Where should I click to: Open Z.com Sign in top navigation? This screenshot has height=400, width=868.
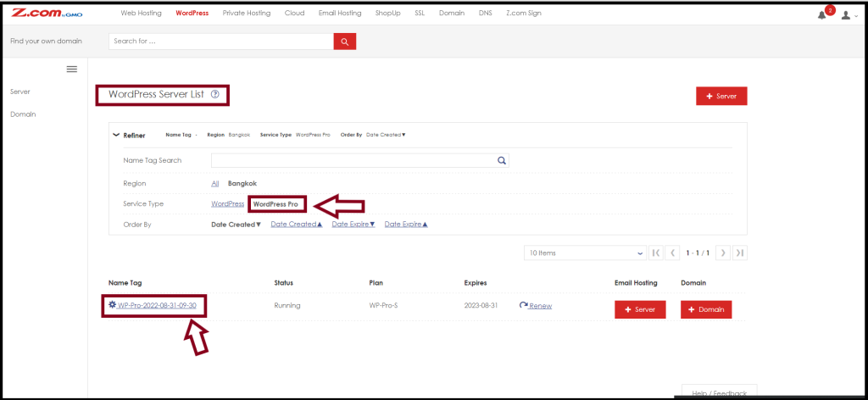coord(524,14)
